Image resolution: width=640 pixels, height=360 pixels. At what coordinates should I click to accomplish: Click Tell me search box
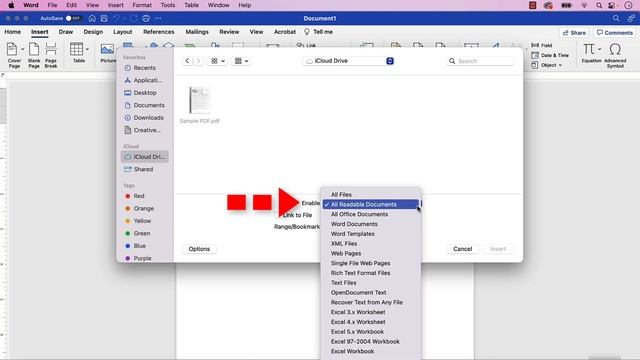point(319,32)
